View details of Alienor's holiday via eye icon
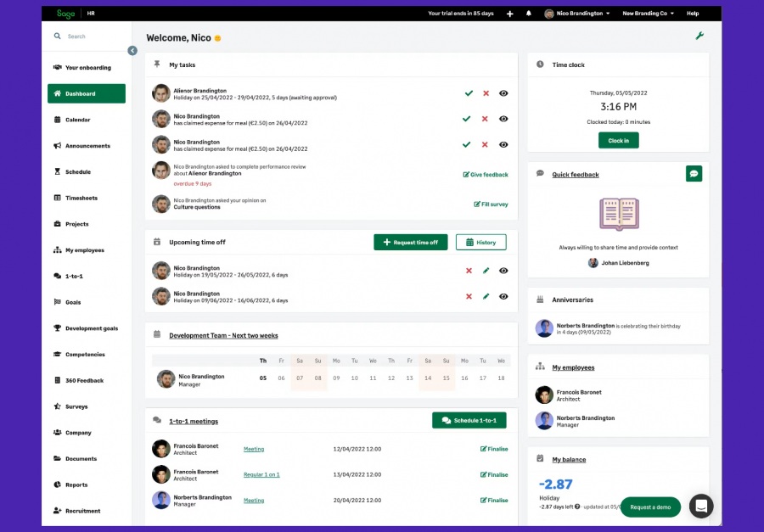The image size is (764, 532). point(503,93)
